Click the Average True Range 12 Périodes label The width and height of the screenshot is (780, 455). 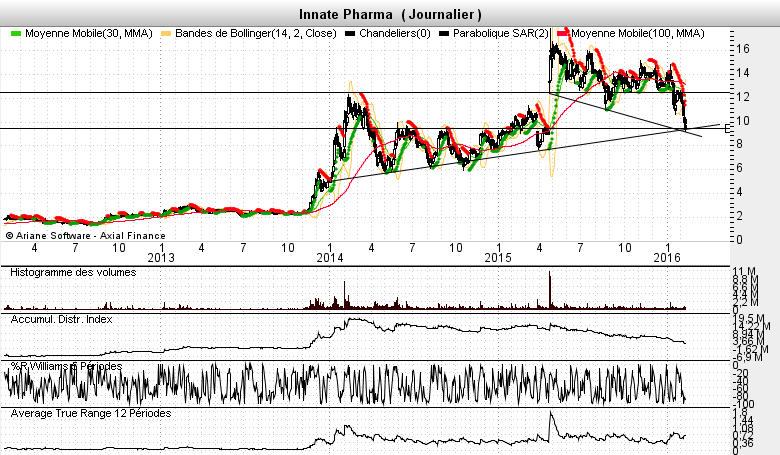coord(91,413)
